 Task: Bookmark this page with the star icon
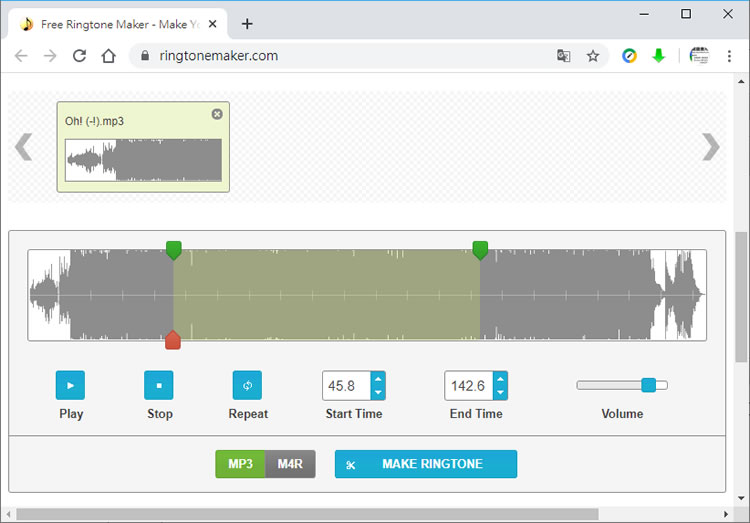point(593,56)
